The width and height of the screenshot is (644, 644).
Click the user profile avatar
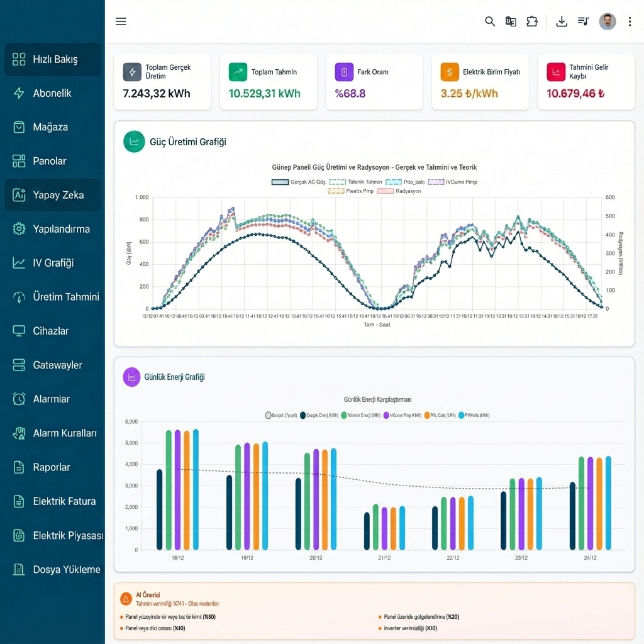tap(607, 21)
